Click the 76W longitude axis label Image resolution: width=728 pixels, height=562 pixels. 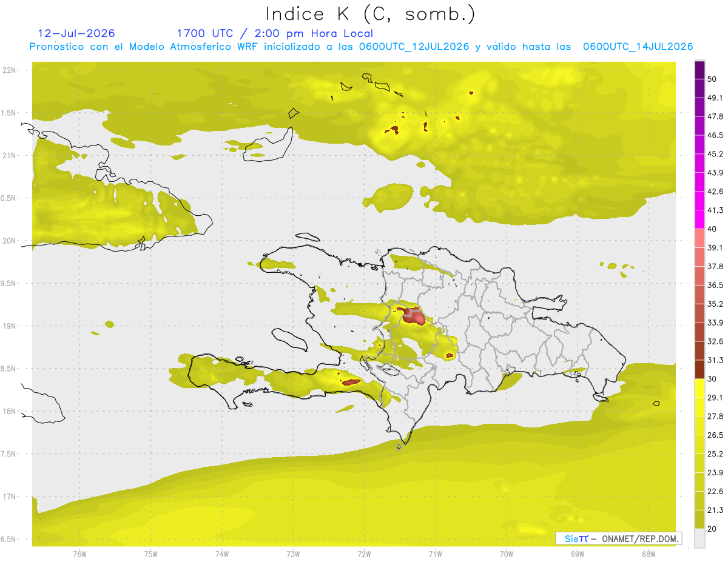pyautogui.click(x=79, y=554)
